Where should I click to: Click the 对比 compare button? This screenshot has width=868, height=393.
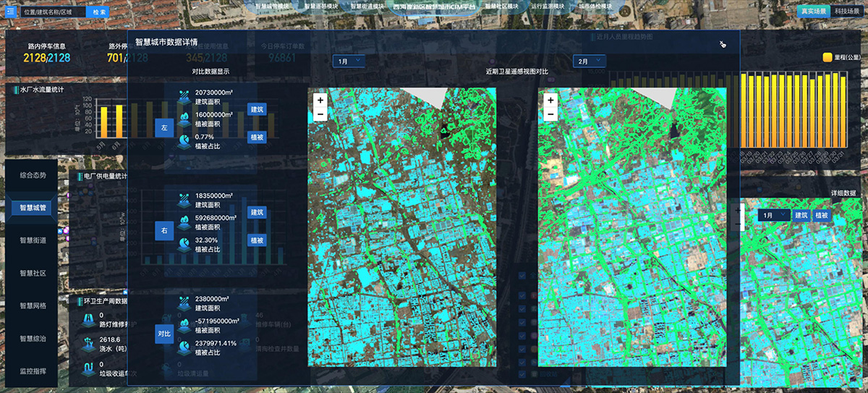[x=164, y=334]
